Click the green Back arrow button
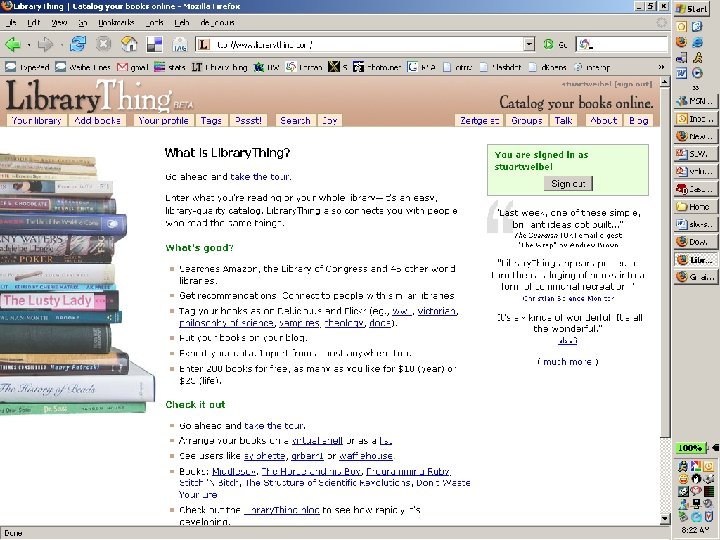720x540 pixels. [13, 45]
